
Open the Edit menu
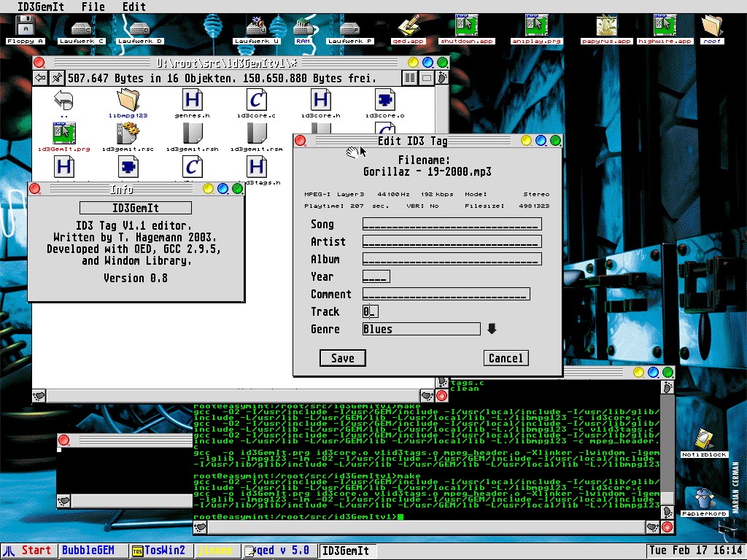click(x=134, y=7)
